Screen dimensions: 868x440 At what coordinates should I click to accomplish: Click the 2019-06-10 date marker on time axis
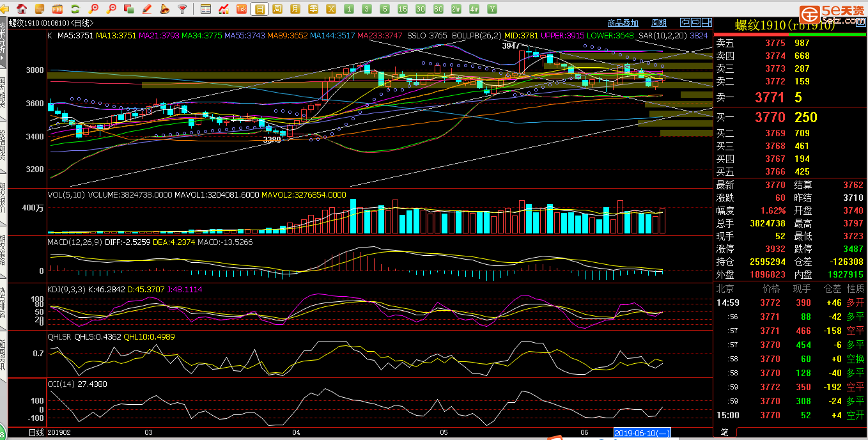click(642, 433)
